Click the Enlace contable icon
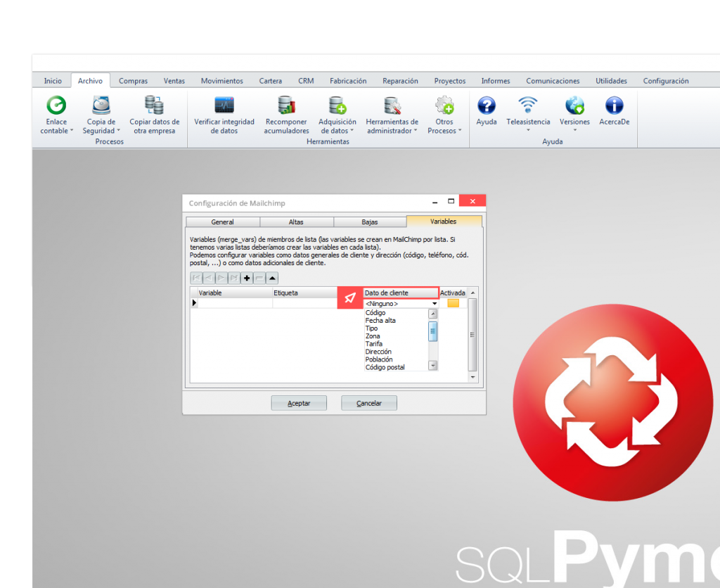The width and height of the screenshot is (720, 588). pos(56,106)
